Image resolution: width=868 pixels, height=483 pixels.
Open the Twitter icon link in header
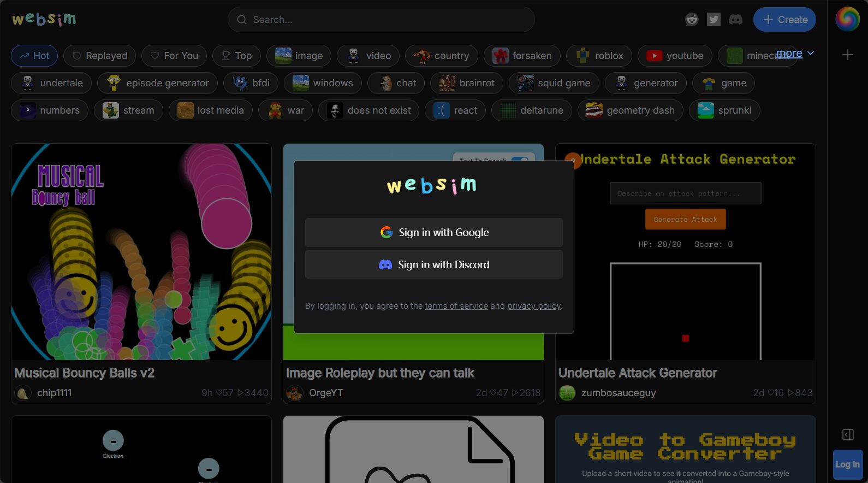tap(714, 20)
